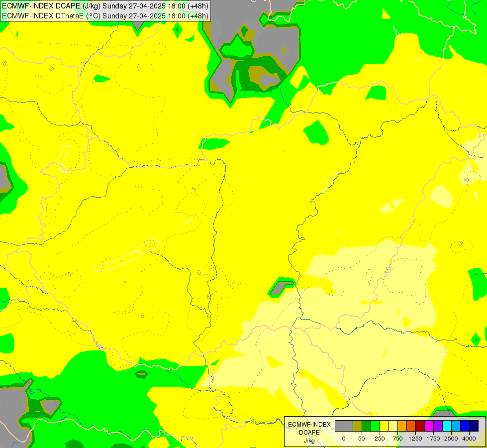Click the contour label 10 on map

(x=388, y=270)
